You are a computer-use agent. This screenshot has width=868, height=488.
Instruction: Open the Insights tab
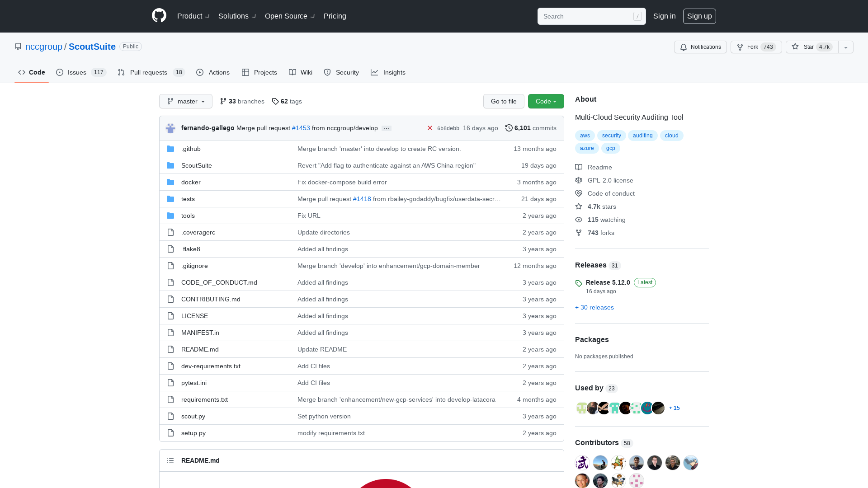pyautogui.click(x=388, y=72)
